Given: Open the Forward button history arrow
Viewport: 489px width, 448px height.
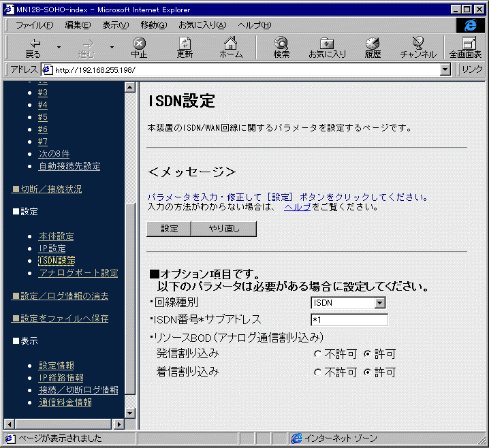Looking at the screenshot, I should (x=112, y=48).
